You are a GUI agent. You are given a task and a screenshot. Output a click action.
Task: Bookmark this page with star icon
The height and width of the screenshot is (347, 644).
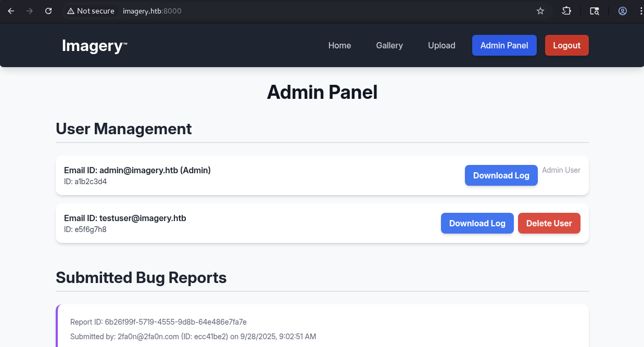(x=540, y=11)
